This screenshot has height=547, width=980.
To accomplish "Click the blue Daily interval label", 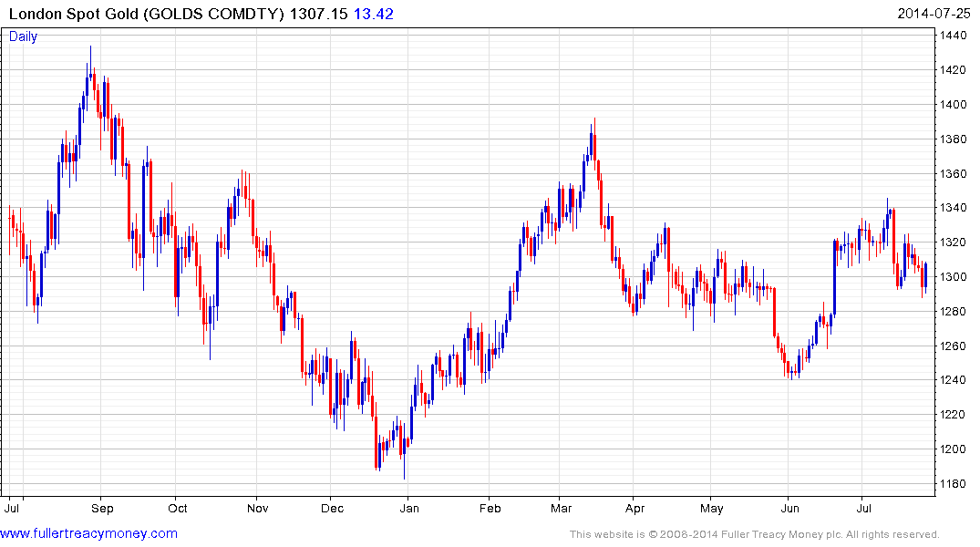I will pos(23,36).
